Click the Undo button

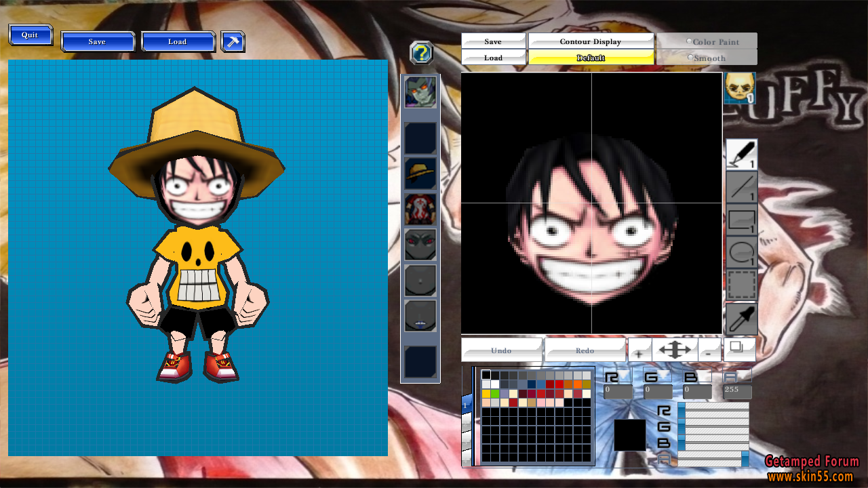click(x=502, y=350)
